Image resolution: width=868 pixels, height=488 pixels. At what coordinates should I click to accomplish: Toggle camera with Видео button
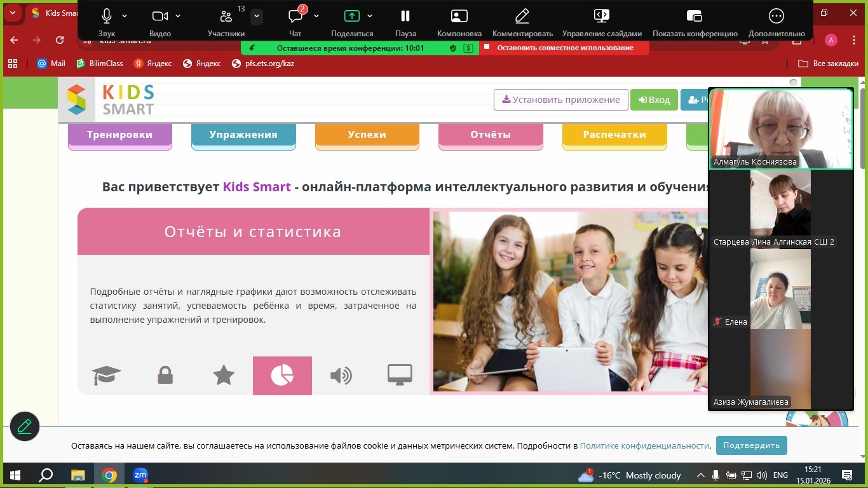(x=160, y=22)
